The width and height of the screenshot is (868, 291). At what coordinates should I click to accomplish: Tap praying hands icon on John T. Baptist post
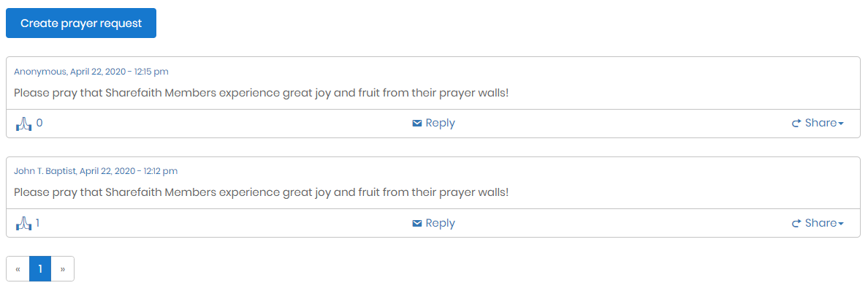23,224
